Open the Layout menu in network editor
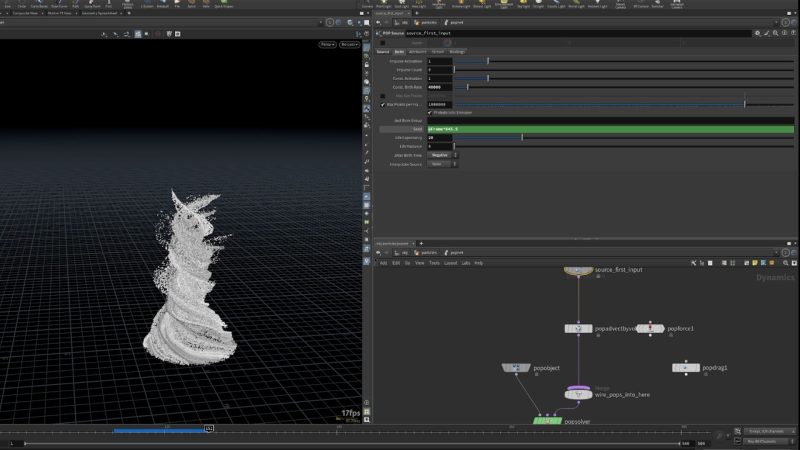Image resolution: width=800 pixels, height=450 pixels. click(x=451, y=263)
